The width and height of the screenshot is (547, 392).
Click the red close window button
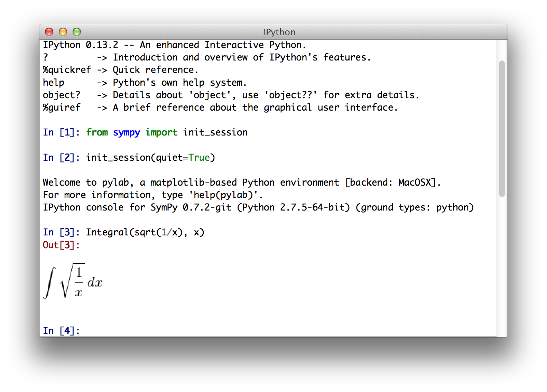coord(49,32)
